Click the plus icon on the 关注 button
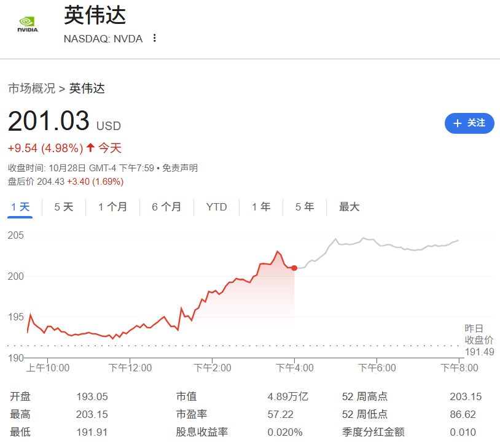Image resolution: width=500 pixels, height=448 pixels. (x=457, y=123)
